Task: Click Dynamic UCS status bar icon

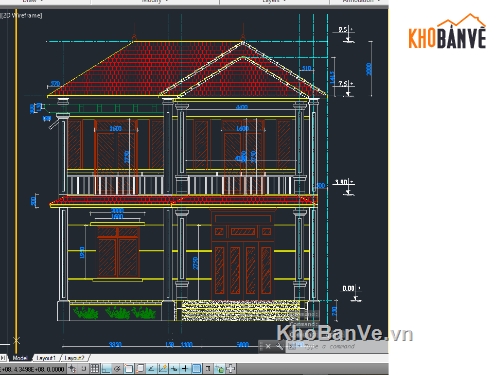Action: click(x=163, y=369)
